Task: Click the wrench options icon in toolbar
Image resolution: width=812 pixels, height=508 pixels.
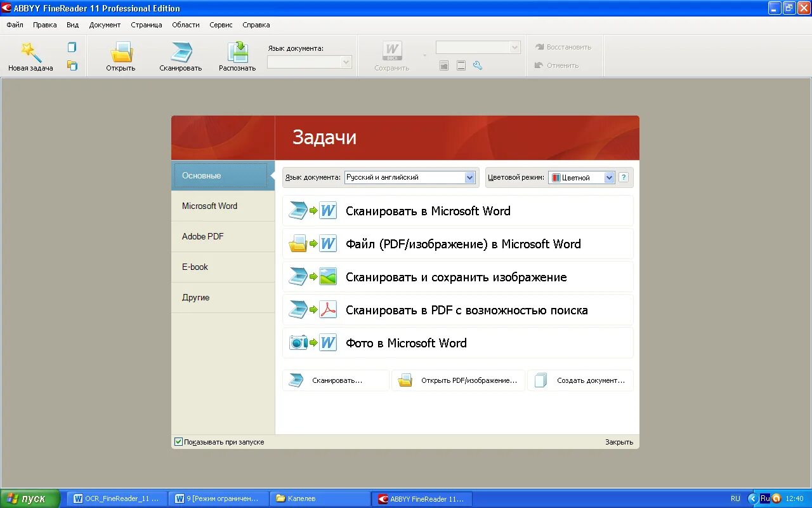Action: [478, 65]
